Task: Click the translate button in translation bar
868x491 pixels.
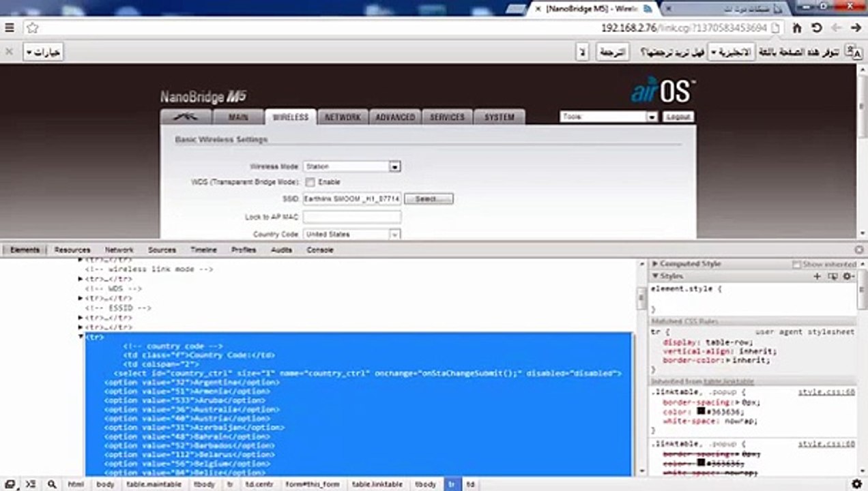Action: (612, 52)
